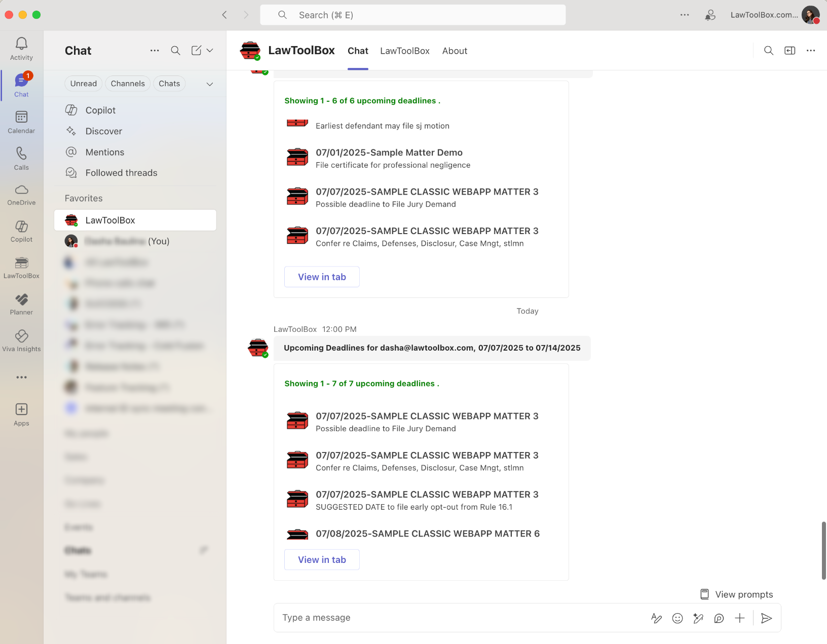This screenshot has width=827, height=644.
Task: Open the emoji picker
Action: click(x=678, y=618)
